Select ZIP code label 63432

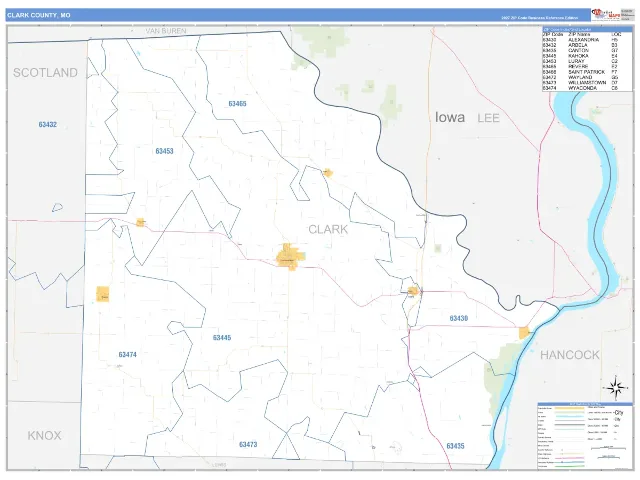(48, 124)
